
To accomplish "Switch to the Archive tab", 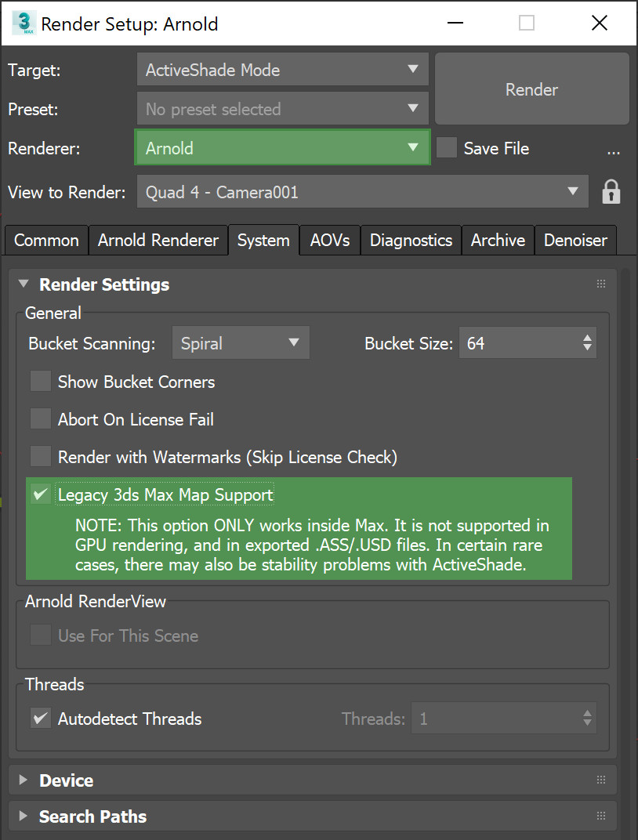I will click(498, 240).
